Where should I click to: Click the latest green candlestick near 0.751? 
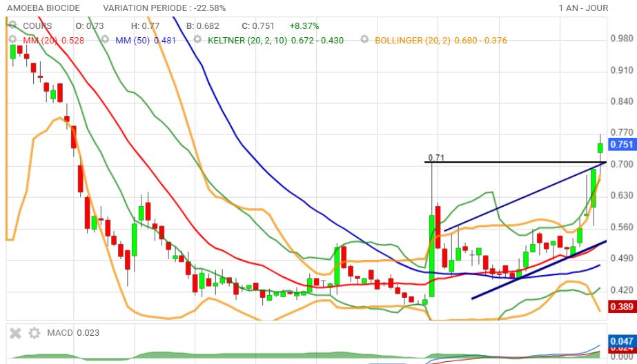pos(600,148)
